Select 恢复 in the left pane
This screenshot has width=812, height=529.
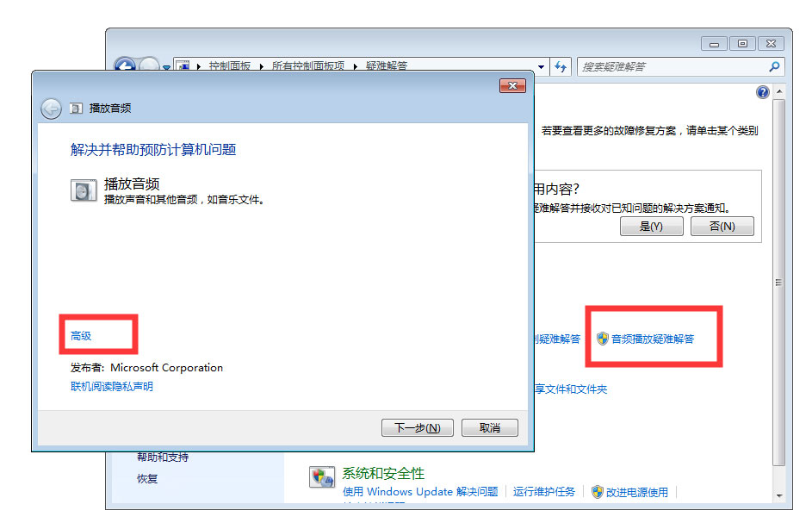[x=147, y=479]
